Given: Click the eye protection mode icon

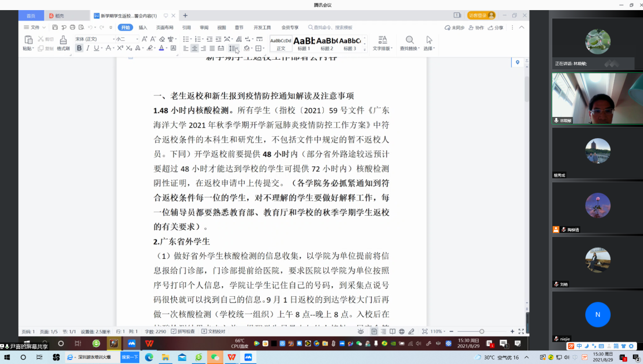Looking at the screenshot, I should 360,332.
